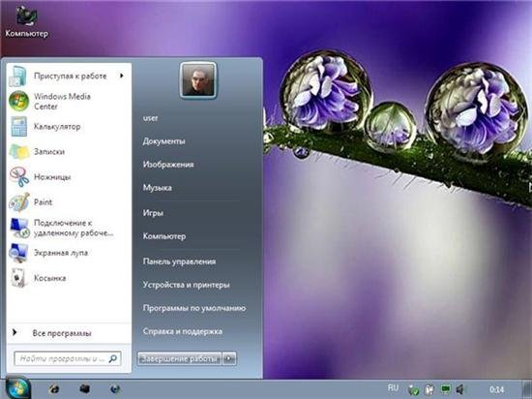Click the user account picture
The width and height of the screenshot is (532, 399).
click(198, 80)
